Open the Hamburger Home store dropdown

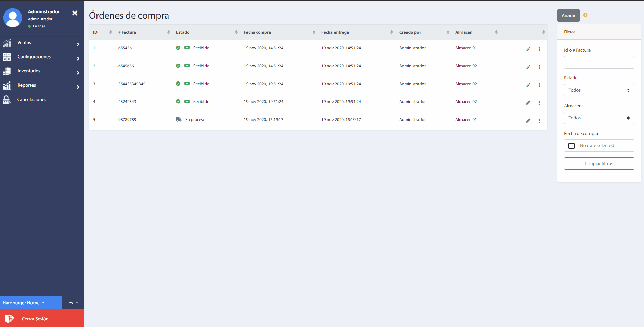tap(24, 303)
